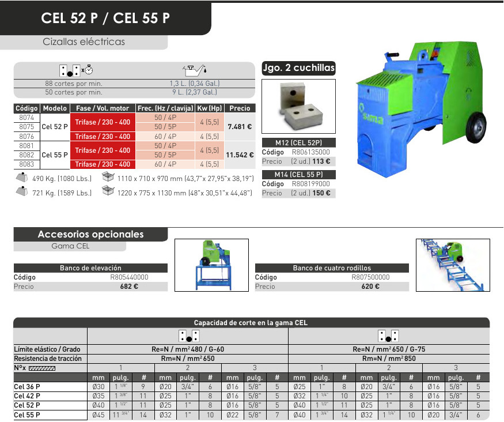Open the two cutting blades photo
Image resolution: width=504 pixels, height=422 pixels.
(x=298, y=107)
